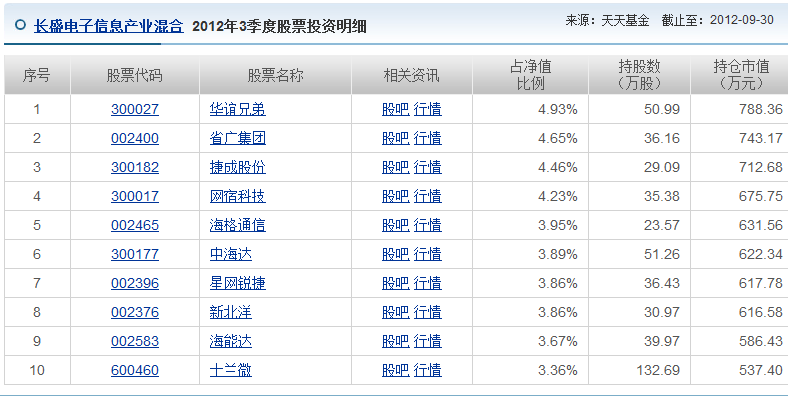Click the 2012年3季度股票投资明细 heading
Screen dimensions: 788x400
pyautogui.click(x=279, y=26)
